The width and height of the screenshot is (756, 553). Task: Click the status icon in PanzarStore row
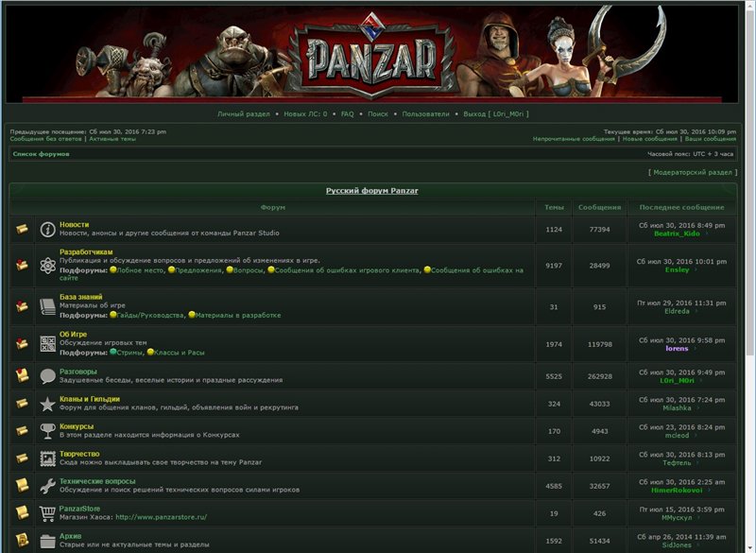(22, 513)
